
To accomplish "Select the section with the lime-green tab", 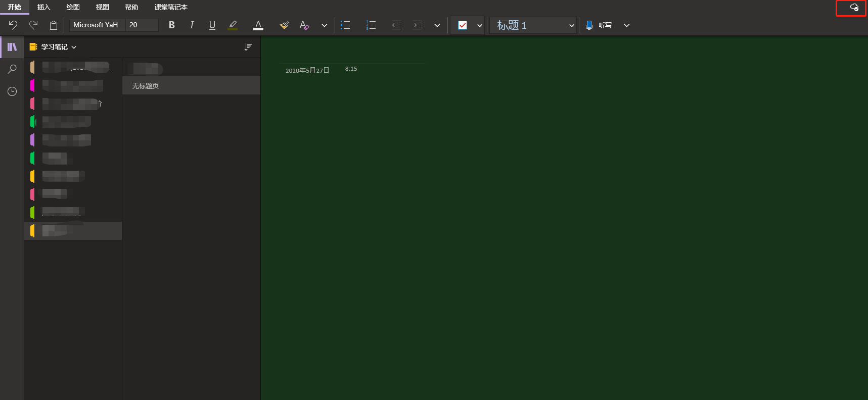I will pos(73,213).
